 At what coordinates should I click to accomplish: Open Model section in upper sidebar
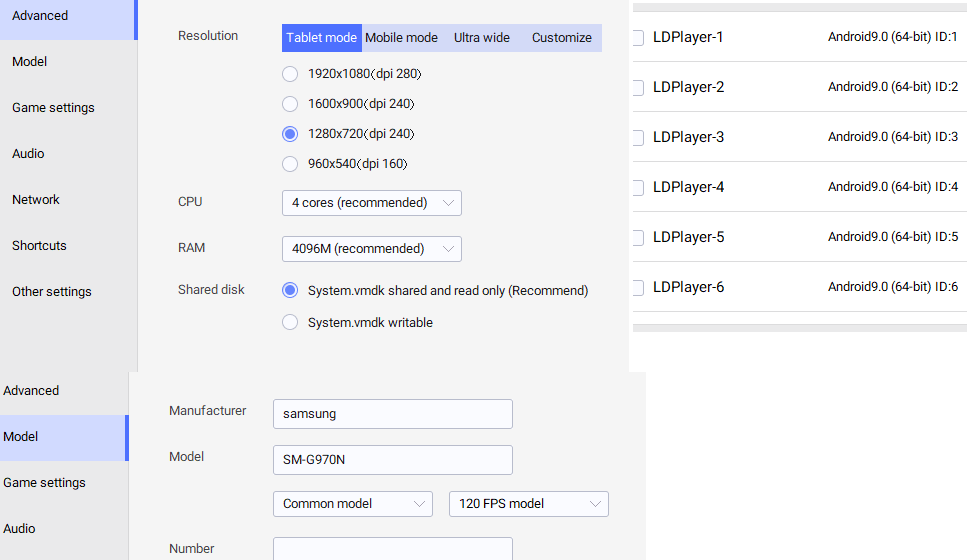(x=68, y=62)
